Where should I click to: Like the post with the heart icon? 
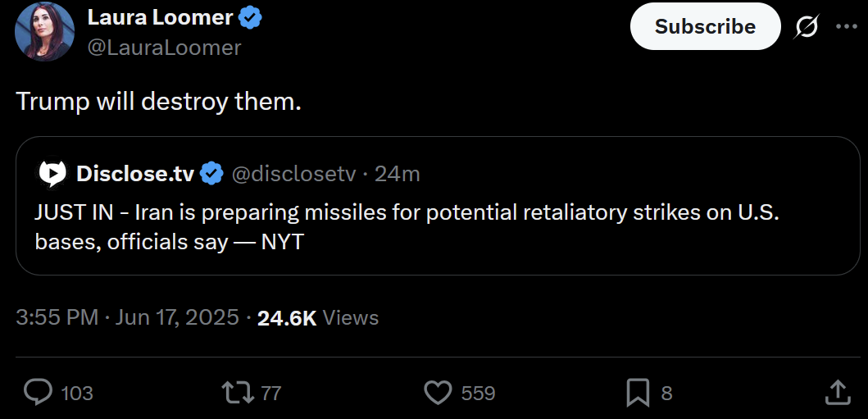(x=438, y=393)
